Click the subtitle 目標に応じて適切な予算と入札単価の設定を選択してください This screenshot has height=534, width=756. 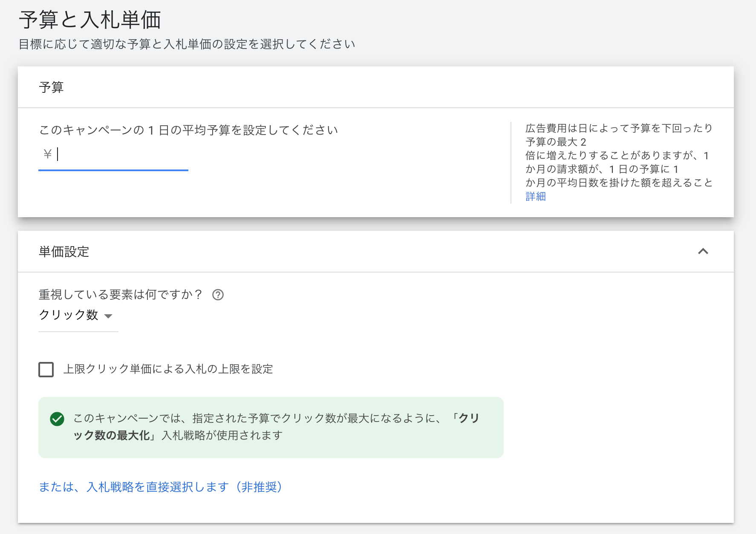pyautogui.click(x=187, y=44)
